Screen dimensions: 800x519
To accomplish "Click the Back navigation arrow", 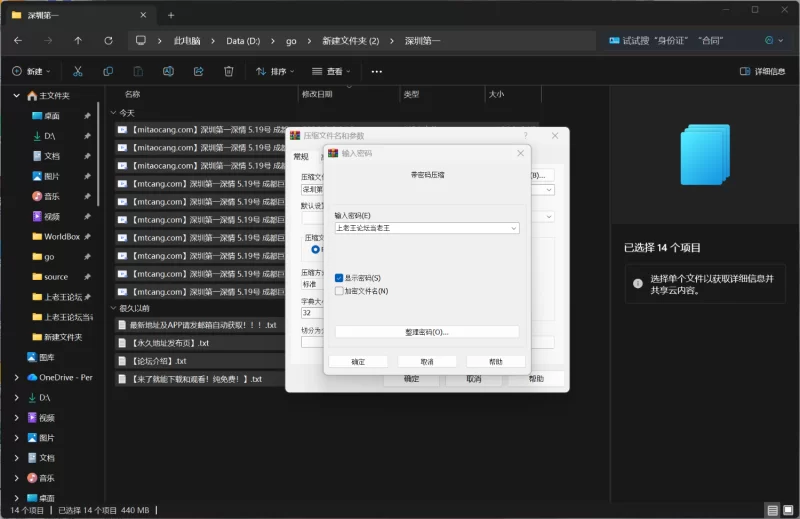I will (18, 40).
